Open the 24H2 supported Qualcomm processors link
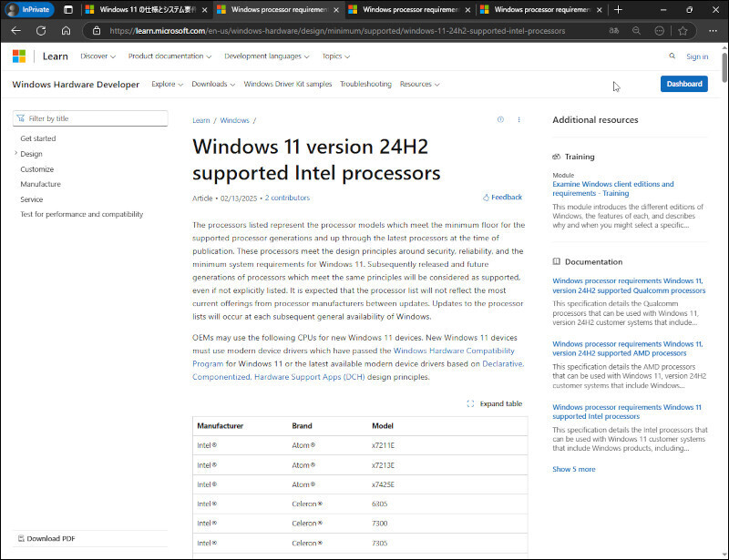This screenshot has width=729, height=560. (x=629, y=286)
